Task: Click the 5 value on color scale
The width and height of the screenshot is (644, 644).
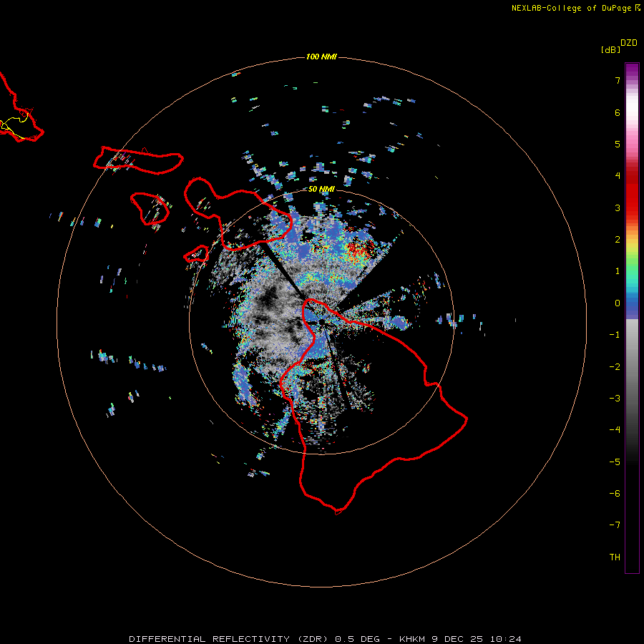Action: (x=618, y=144)
